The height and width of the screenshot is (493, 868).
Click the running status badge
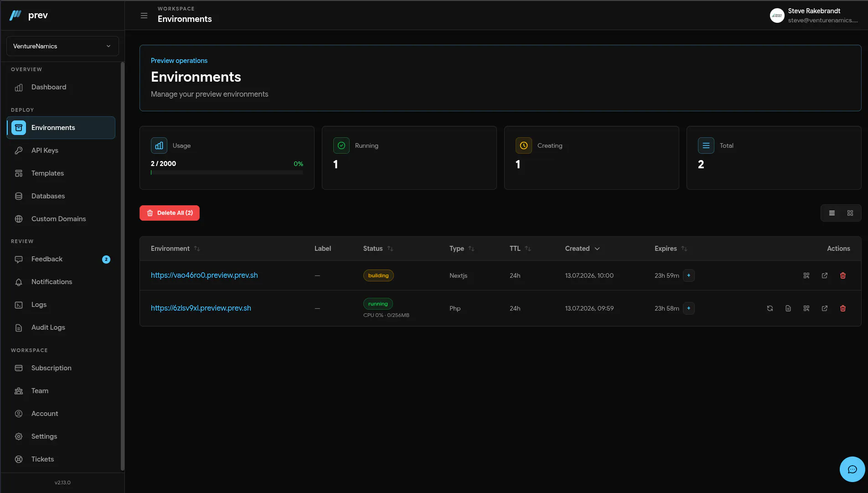tap(378, 304)
